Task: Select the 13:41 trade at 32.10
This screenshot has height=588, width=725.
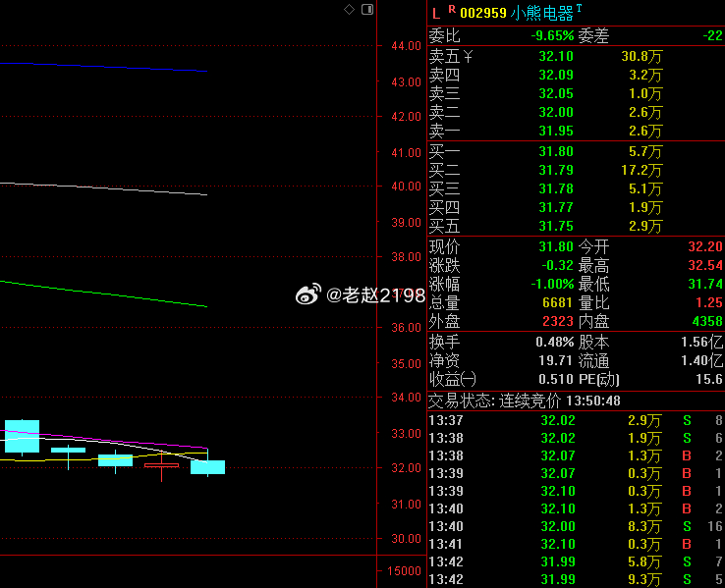Action: point(576,544)
